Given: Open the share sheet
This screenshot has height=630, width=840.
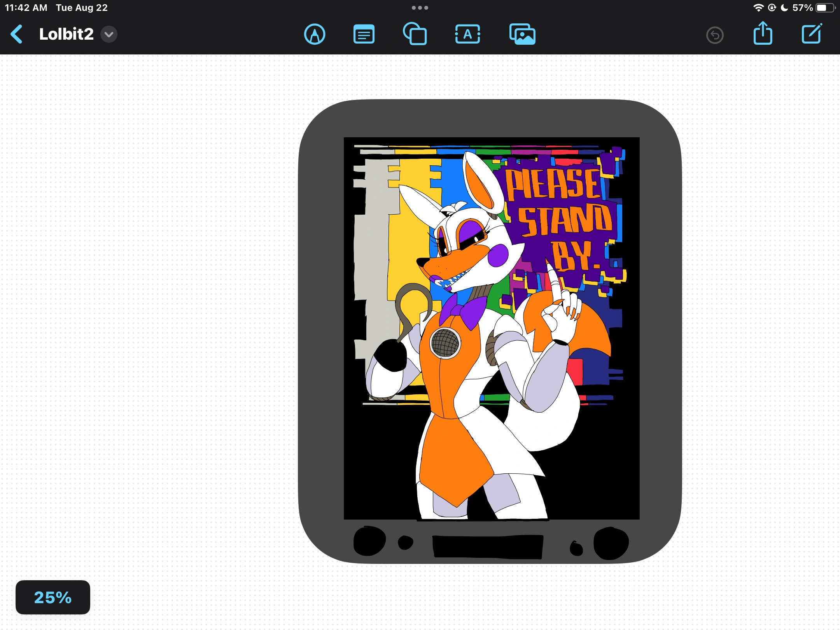Looking at the screenshot, I should [x=763, y=33].
